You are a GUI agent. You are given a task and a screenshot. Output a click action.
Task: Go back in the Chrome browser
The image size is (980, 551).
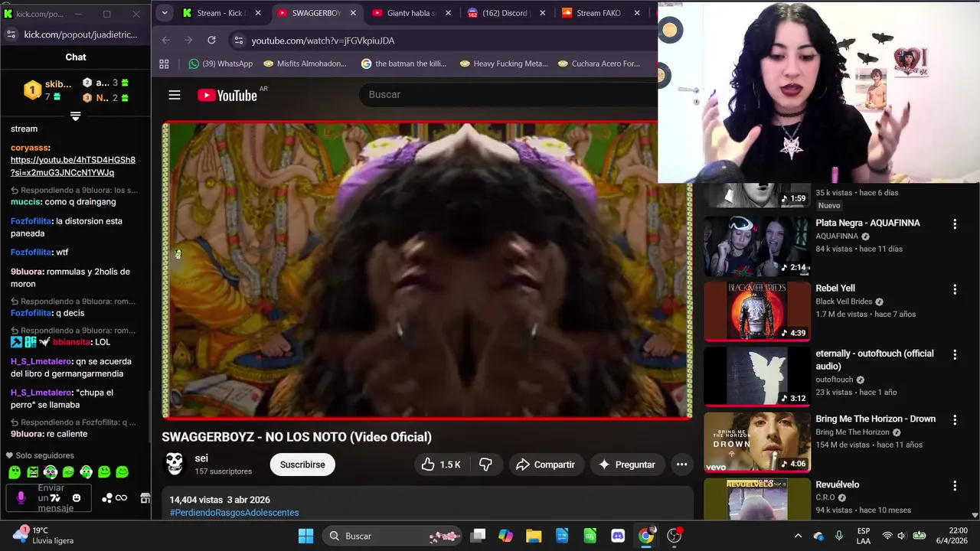click(x=166, y=41)
